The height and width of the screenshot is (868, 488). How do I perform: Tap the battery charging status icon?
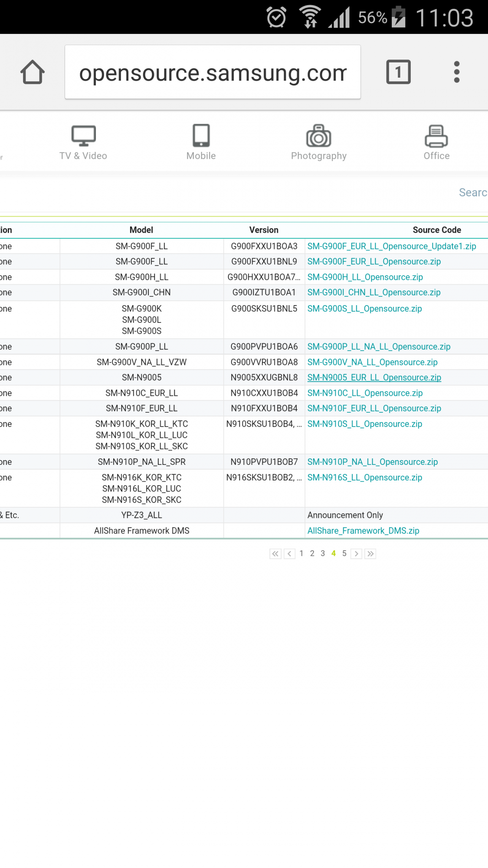(x=399, y=17)
